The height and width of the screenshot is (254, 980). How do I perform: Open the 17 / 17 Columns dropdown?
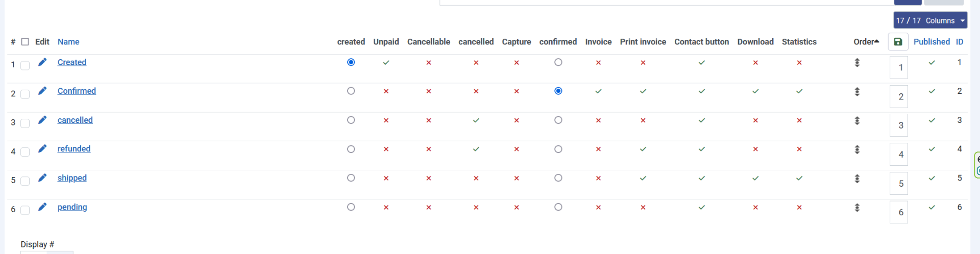[930, 20]
